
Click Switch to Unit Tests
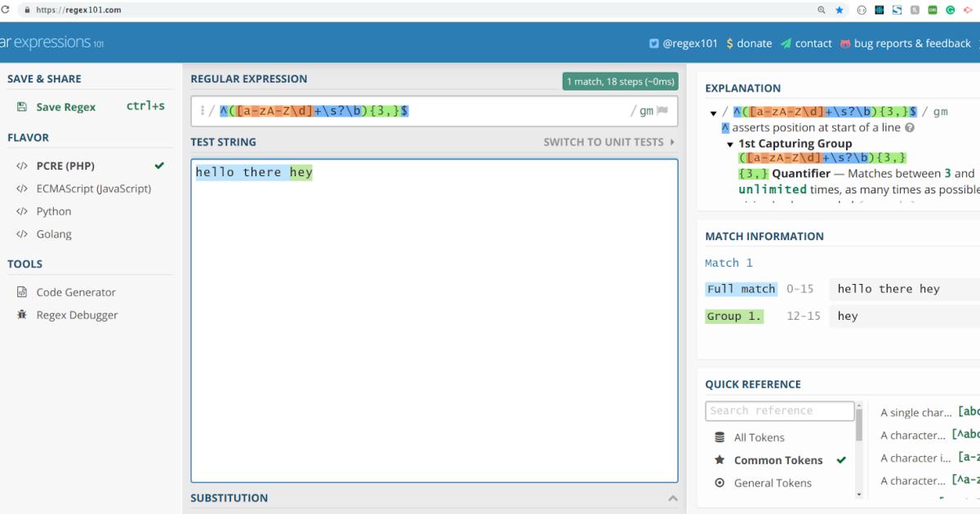(604, 142)
